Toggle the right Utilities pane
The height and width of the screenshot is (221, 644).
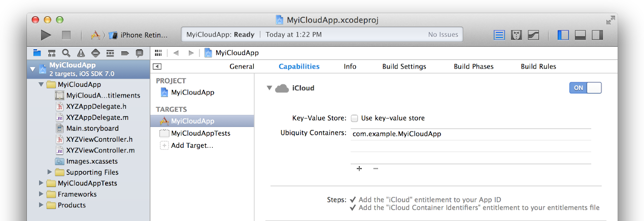(x=597, y=35)
